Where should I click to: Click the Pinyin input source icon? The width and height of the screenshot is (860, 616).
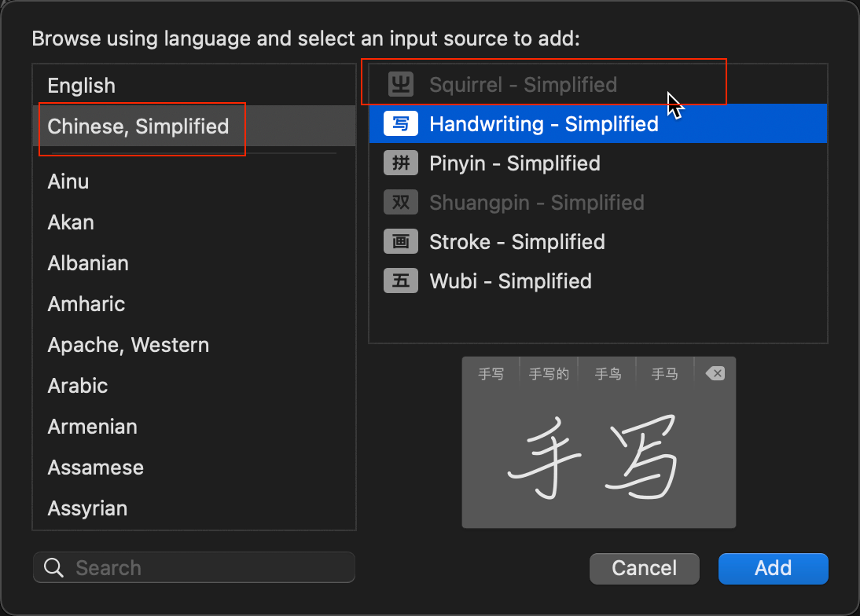click(401, 163)
